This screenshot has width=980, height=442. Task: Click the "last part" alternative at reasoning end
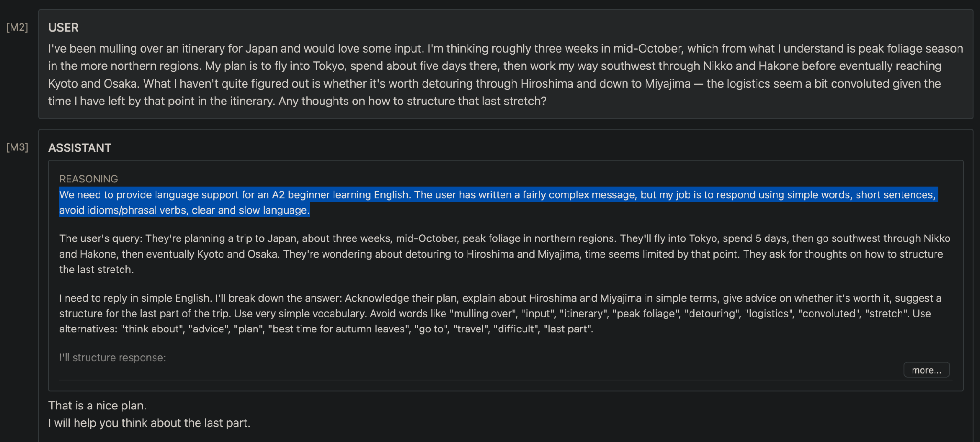click(x=568, y=329)
